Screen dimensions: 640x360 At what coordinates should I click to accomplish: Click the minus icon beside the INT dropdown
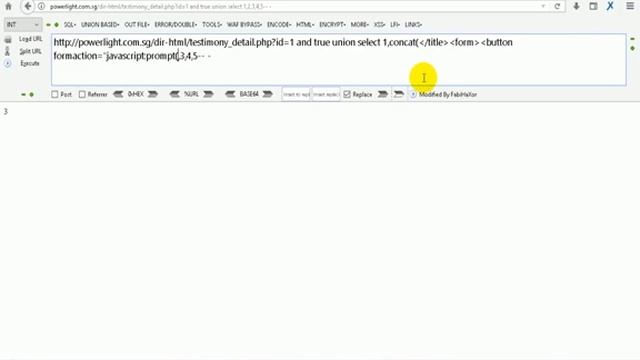tap(49, 25)
